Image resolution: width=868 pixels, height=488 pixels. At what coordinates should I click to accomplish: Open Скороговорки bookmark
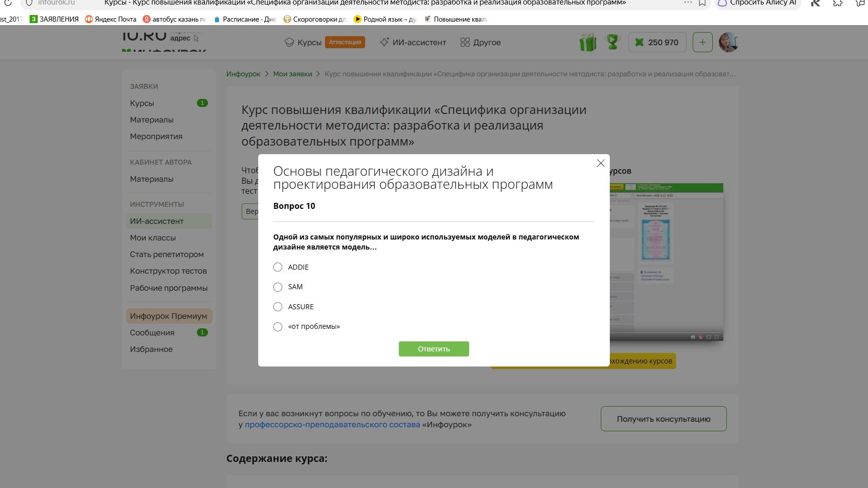click(x=315, y=19)
